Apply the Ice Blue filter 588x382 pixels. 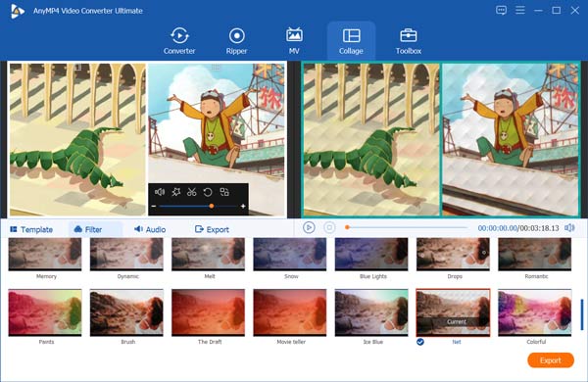(x=371, y=312)
